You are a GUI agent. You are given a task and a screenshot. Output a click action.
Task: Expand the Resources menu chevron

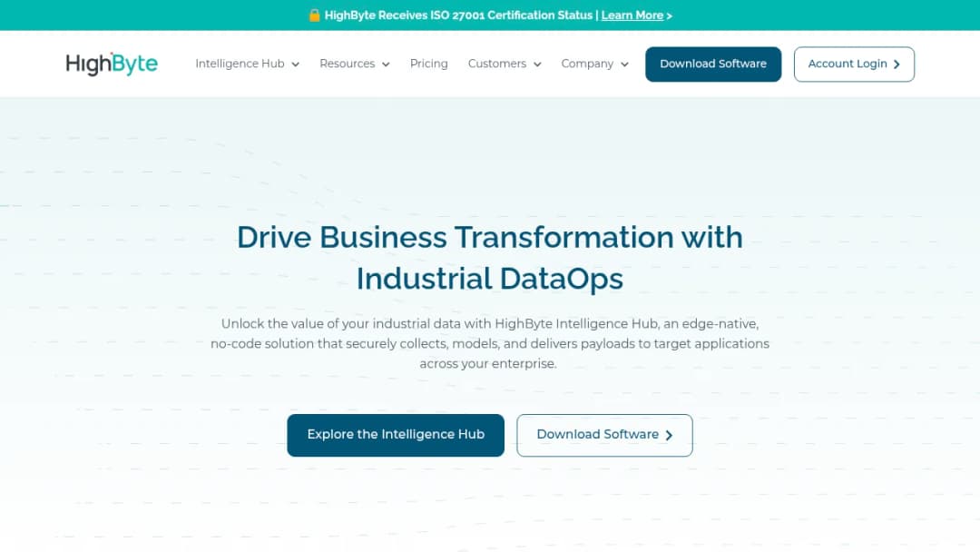point(386,64)
